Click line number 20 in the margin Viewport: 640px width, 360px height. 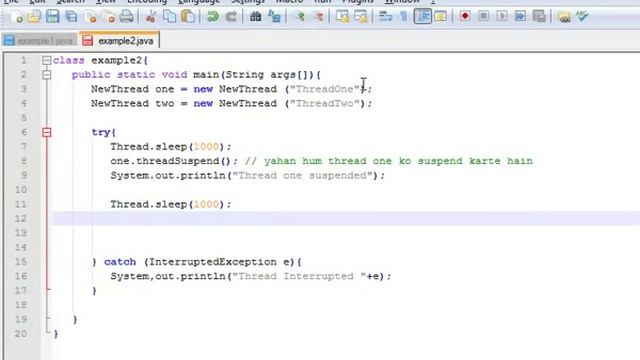point(21,333)
